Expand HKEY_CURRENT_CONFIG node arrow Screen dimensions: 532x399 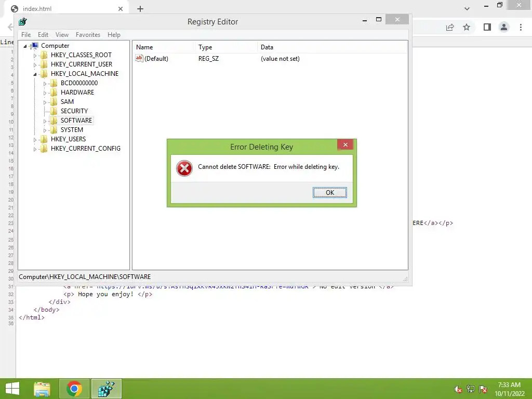point(35,149)
